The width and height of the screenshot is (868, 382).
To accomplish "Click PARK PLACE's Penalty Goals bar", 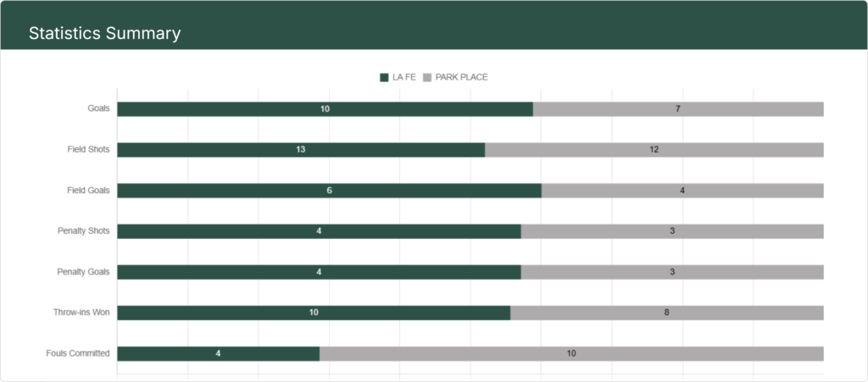I will point(672,272).
